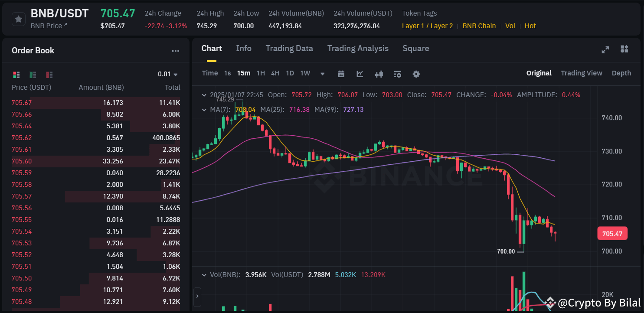
Task: Expand chart to fullscreen
Action: (x=605, y=49)
